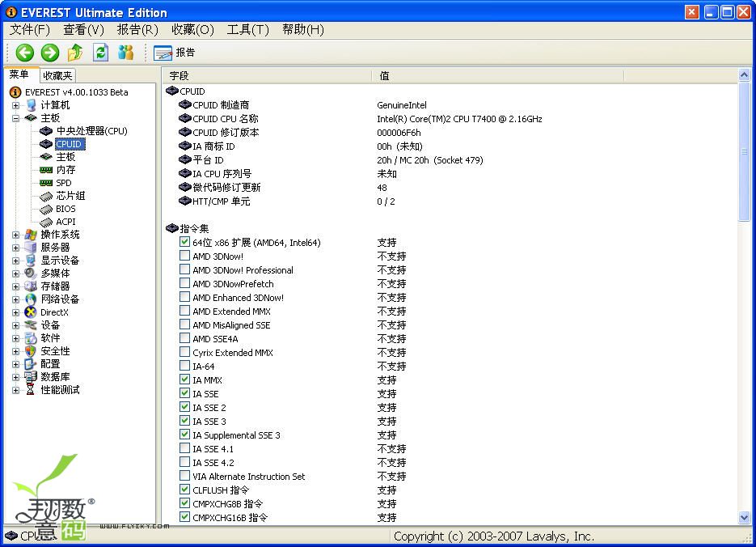Open the BIOS tree icon
The image size is (756, 547).
46,209
